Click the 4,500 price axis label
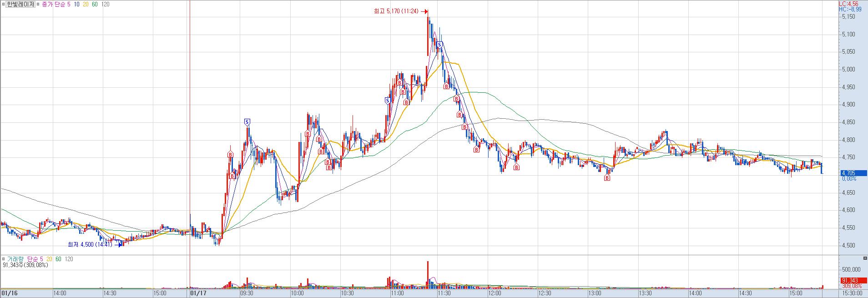Image resolution: width=868 pixels, height=298 pixels. [x=849, y=246]
